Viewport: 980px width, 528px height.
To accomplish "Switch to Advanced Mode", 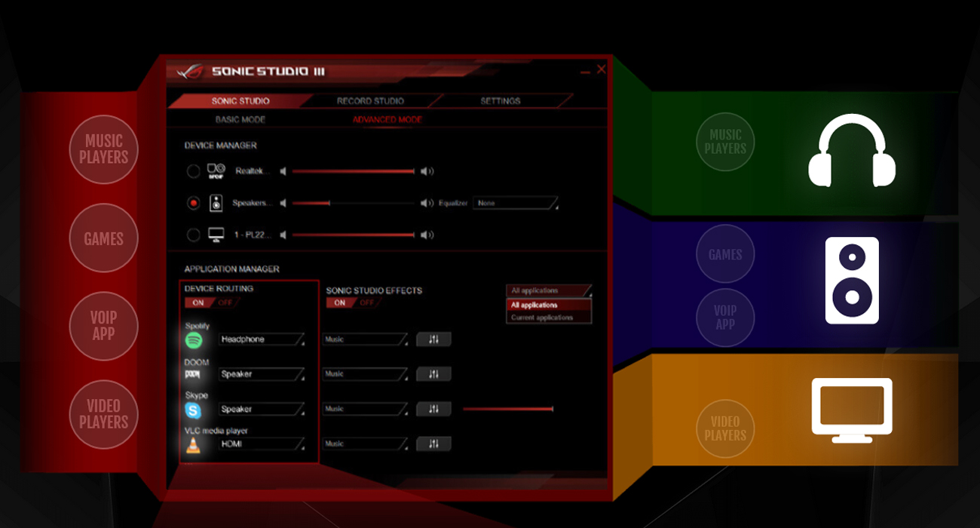I will point(387,119).
